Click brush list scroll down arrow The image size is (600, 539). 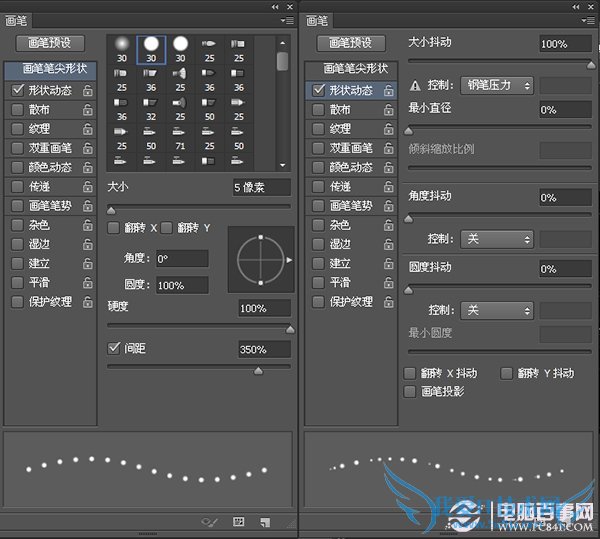(283, 165)
